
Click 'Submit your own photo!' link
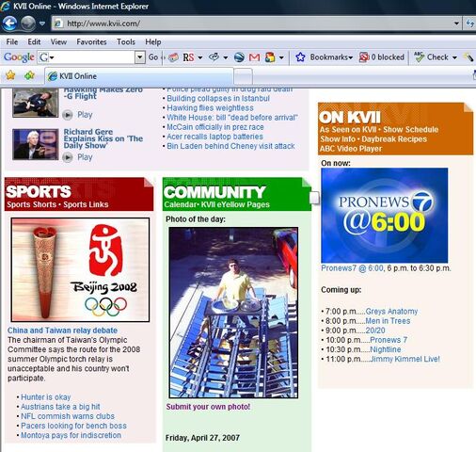tap(208, 407)
